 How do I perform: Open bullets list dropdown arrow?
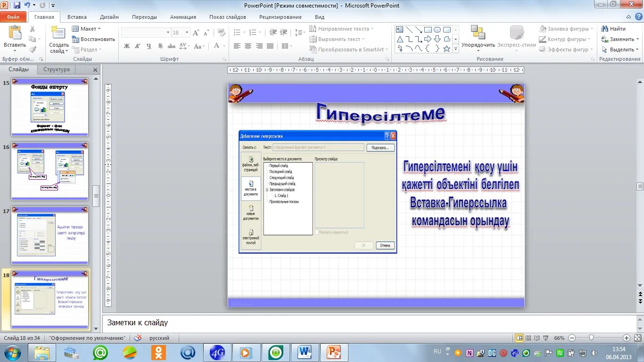click(x=244, y=33)
